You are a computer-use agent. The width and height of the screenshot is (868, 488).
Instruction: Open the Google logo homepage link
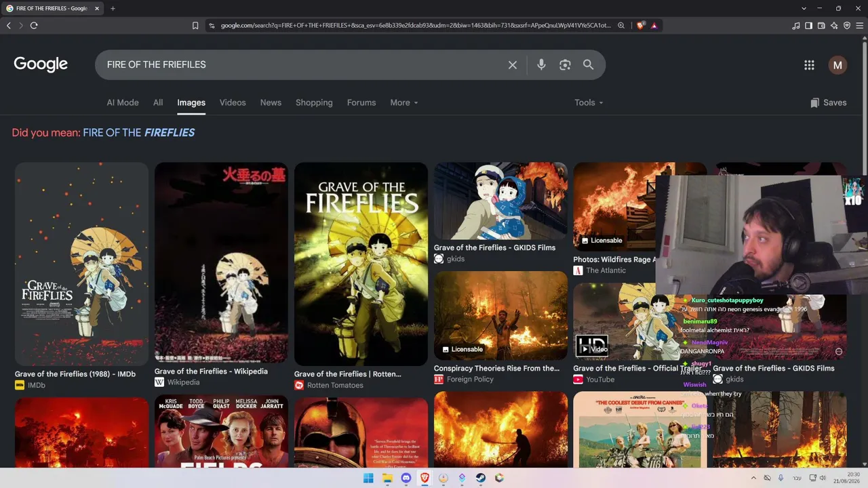pyautogui.click(x=41, y=64)
